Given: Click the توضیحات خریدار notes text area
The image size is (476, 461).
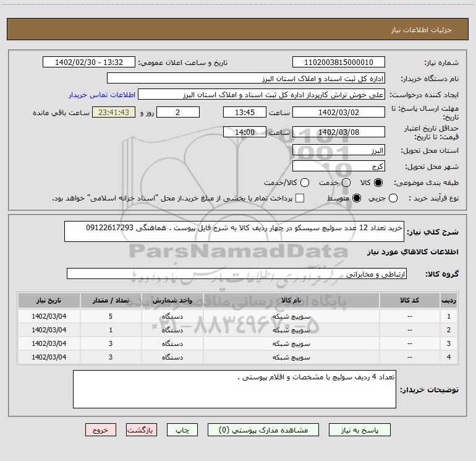Looking at the screenshot, I should tap(234, 389).
